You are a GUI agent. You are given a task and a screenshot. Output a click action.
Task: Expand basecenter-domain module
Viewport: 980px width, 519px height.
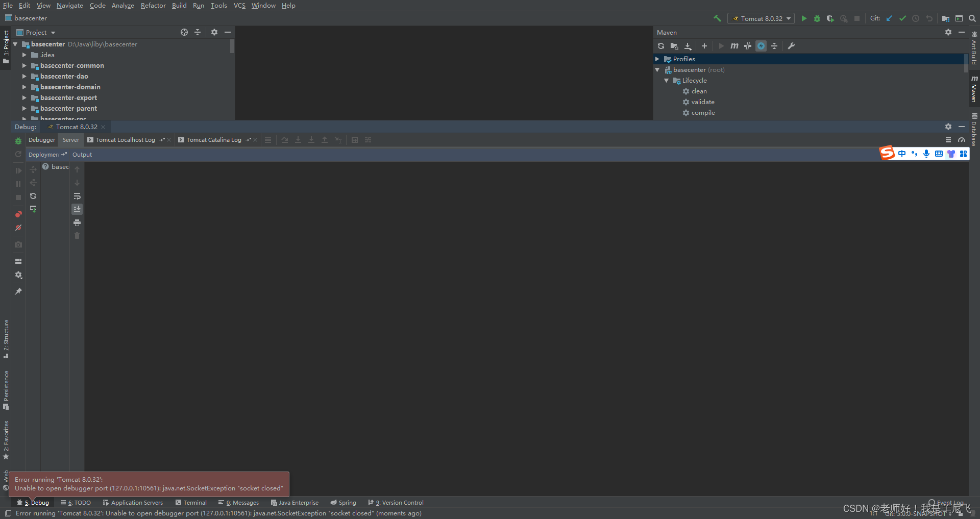tap(24, 87)
